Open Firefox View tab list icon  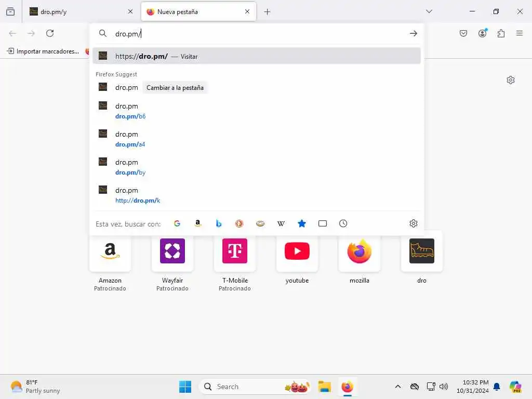pos(10,12)
